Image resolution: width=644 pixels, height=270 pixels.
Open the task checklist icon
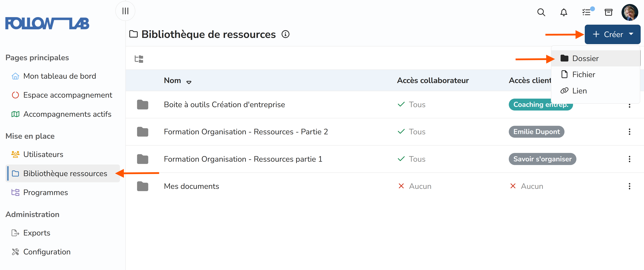[x=586, y=12]
